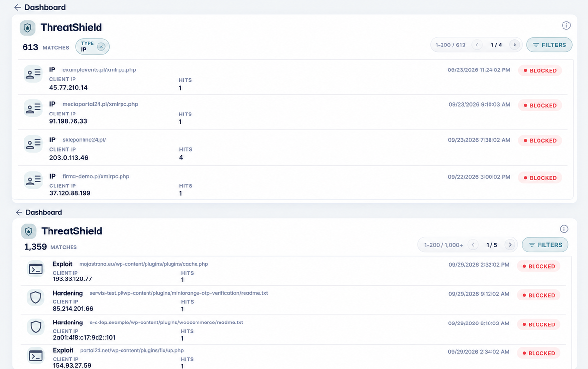Select client IP 203.0.113.46
Image resolution: width=588 pixels, height=369 pixels.
[x=69, y=158]
